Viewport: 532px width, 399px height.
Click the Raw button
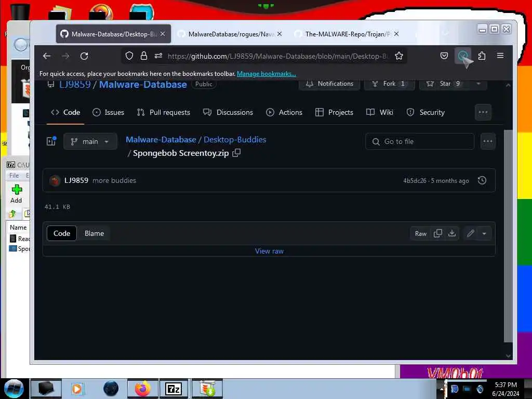(x=421, y=233)
